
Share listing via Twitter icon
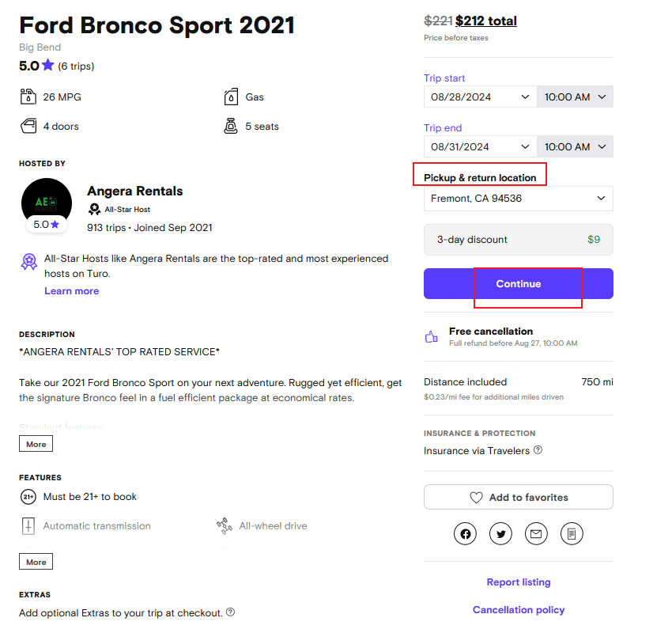(500, 534)
